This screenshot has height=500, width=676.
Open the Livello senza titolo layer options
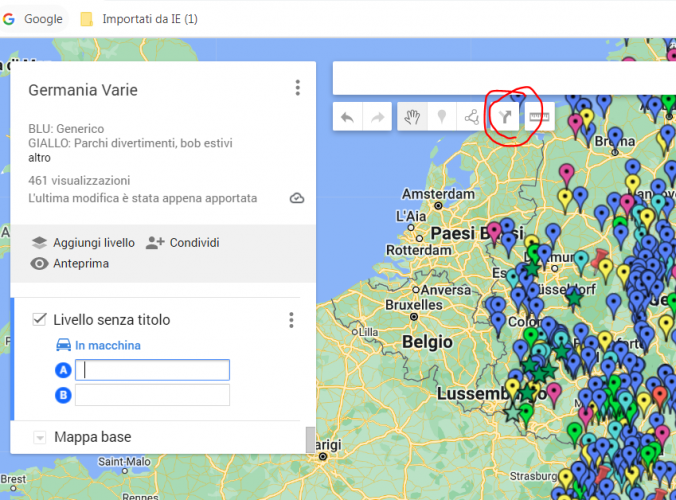(291, 320)
